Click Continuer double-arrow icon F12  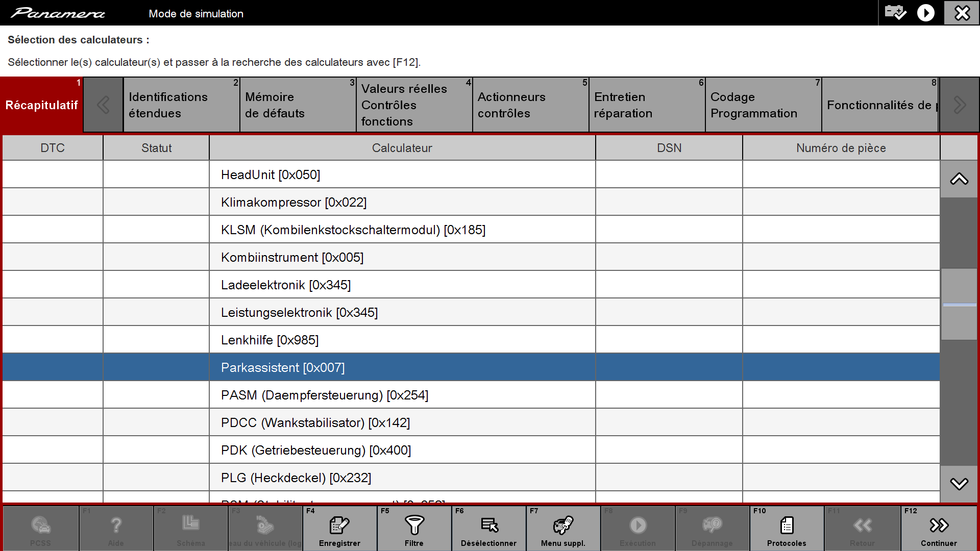pyautogui.click(x=939, y=528)
